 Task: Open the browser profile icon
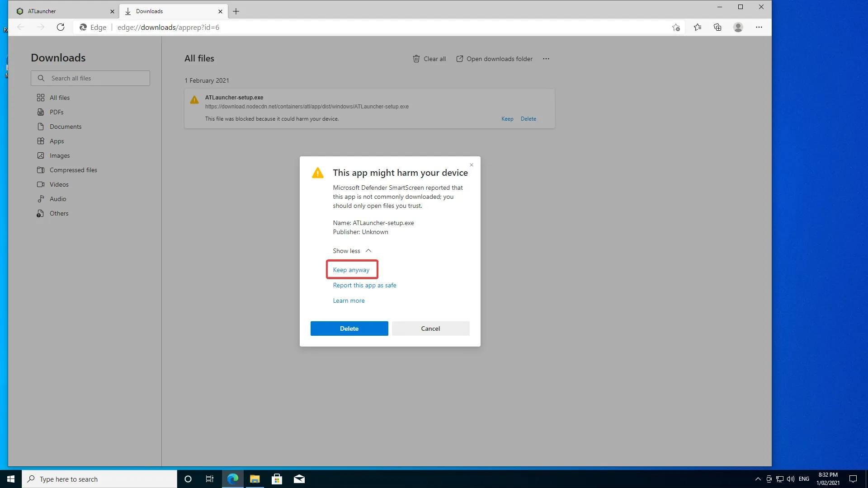[738, 27]
